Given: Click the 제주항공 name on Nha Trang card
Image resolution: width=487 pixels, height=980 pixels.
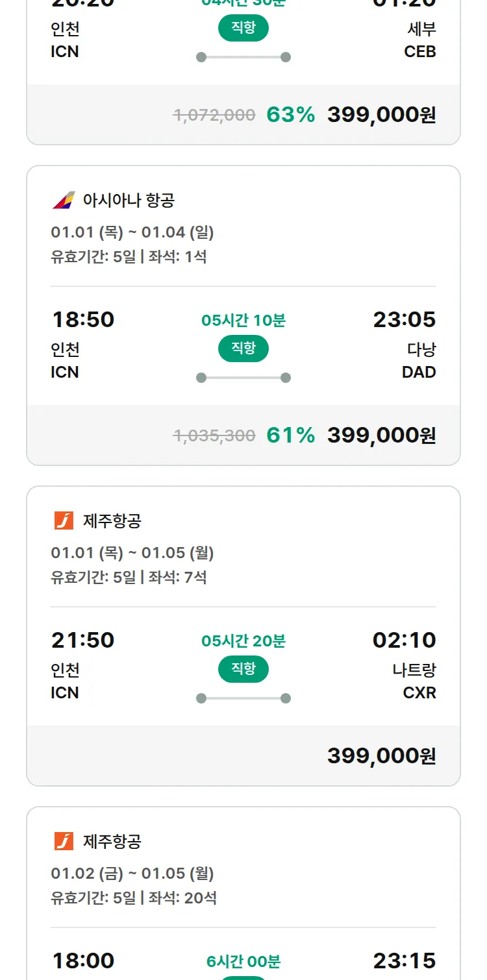Looking at the screenshot, I should (x=112, y=521).
